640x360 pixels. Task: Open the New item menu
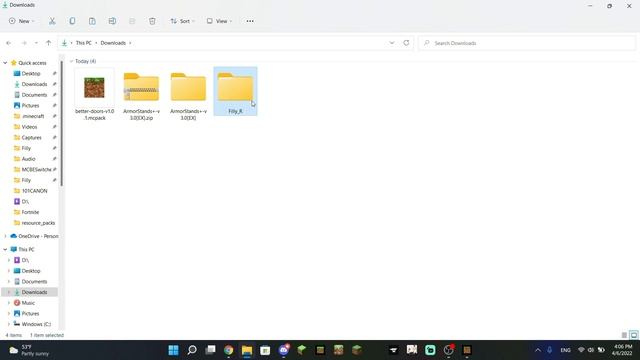click(x=21, y=21)
